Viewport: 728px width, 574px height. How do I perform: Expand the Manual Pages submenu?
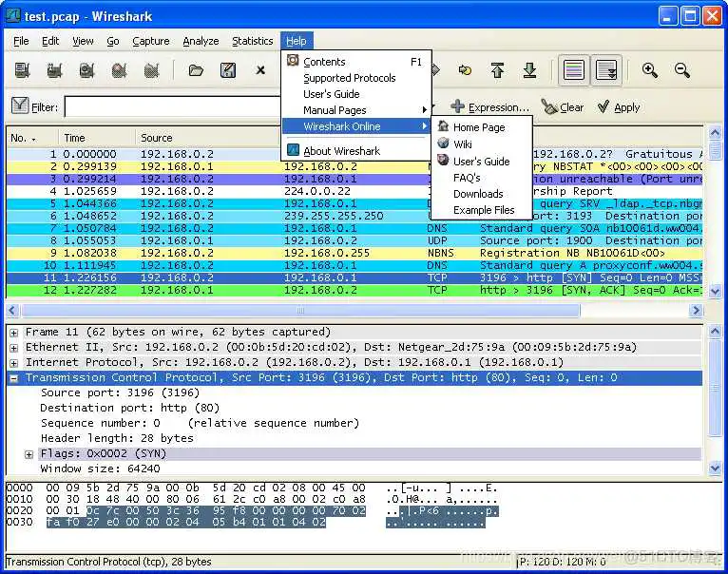pyautogui.click(x=356, y=110)
